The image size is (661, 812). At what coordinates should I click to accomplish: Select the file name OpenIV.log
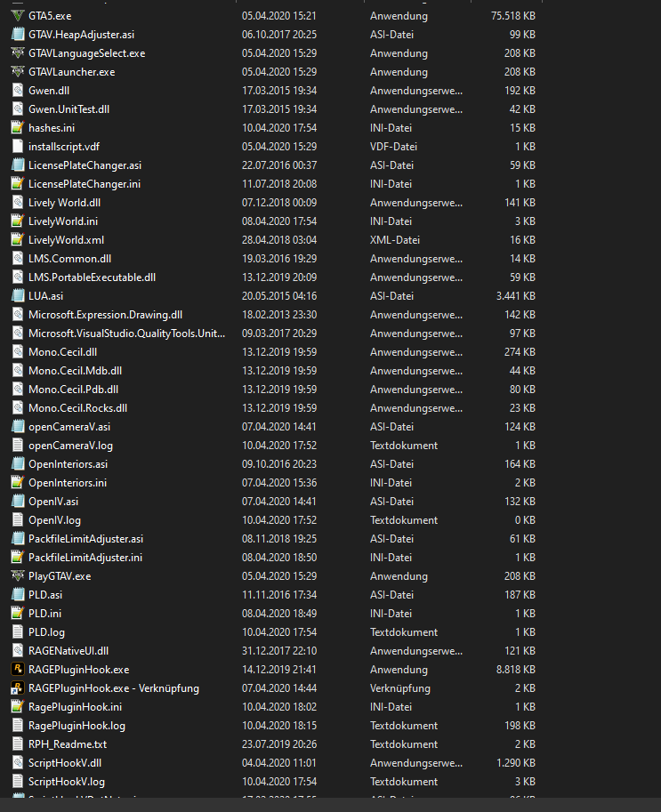click(54, 520)
